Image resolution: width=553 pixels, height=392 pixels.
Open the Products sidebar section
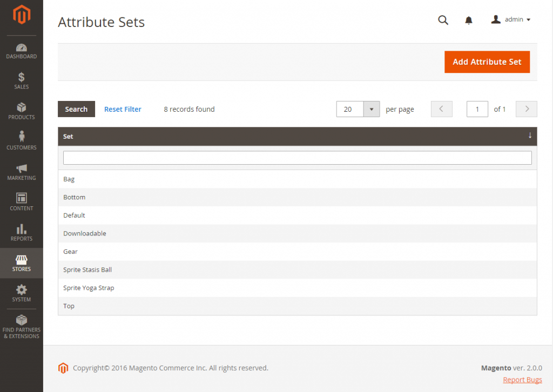click(x=22, y=111)
